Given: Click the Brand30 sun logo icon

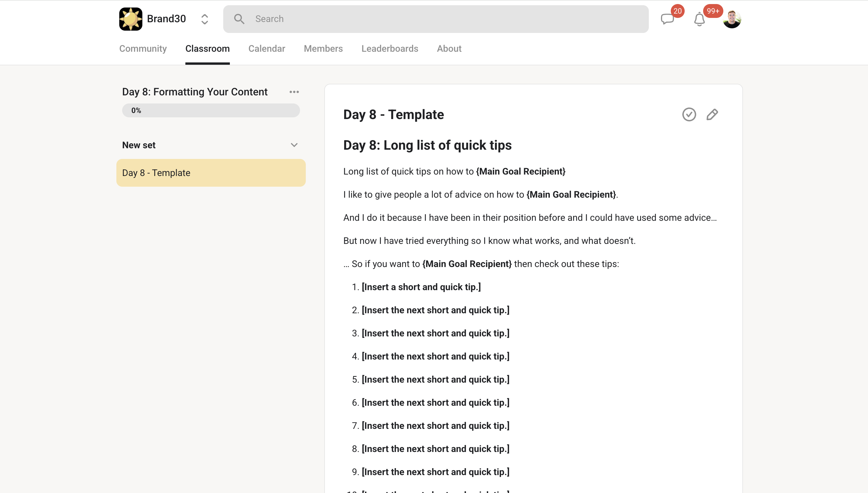Looking at the screenshot, I should click(x=131, y=19).
